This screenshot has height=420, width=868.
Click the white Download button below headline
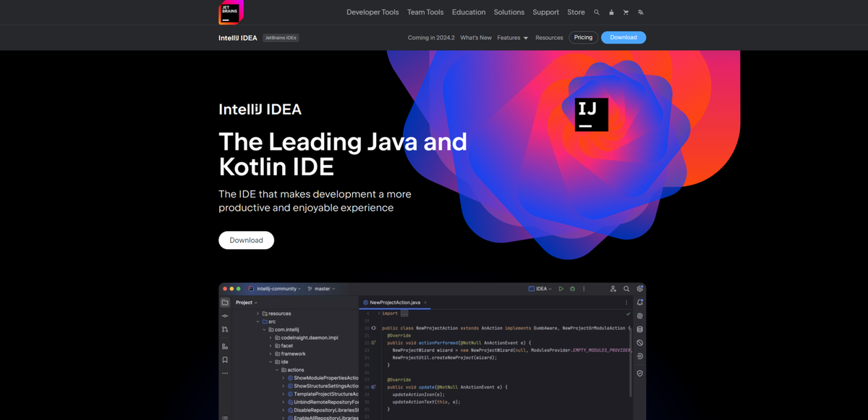point(246,240)
